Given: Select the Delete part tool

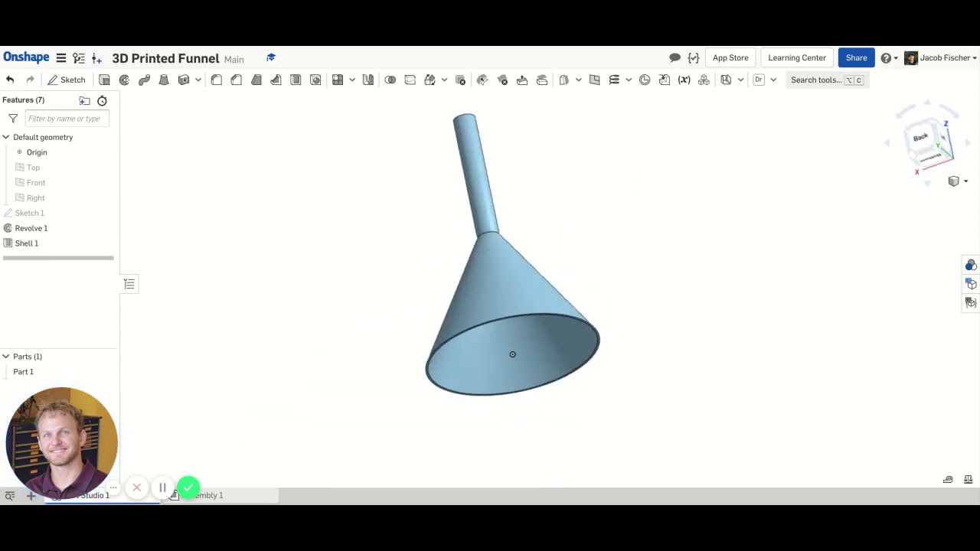Looking at the screenshot, I should (x=460, y=80).
